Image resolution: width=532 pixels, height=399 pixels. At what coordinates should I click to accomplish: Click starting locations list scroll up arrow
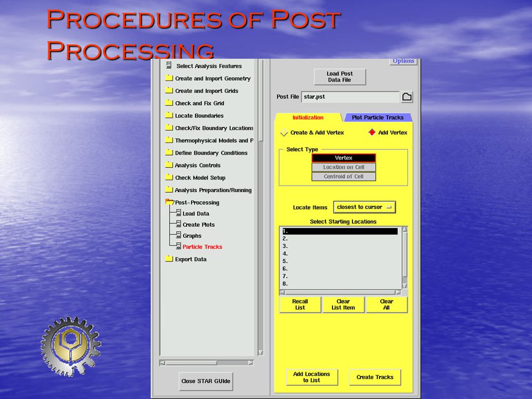coord(405,229)
